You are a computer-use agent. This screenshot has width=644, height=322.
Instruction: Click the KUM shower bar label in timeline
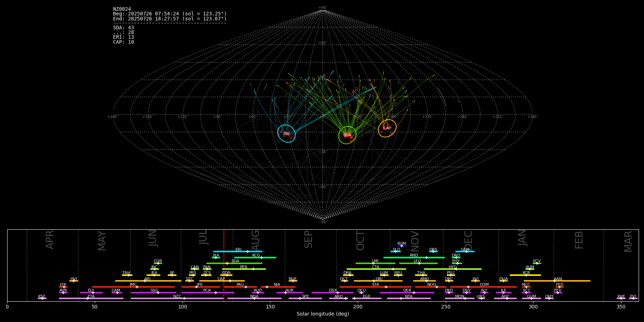click(x=402, y=244)
